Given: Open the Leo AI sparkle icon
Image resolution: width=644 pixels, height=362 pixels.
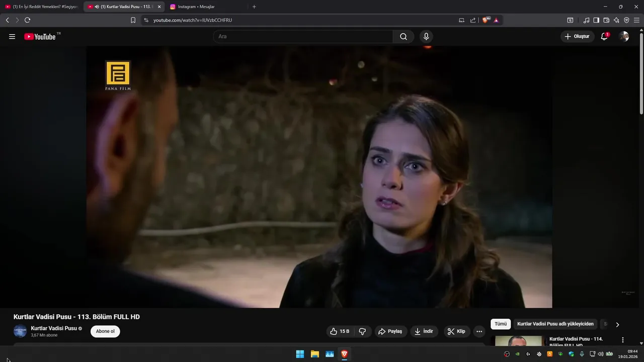Looking at the screenshot, I should 616,20.
